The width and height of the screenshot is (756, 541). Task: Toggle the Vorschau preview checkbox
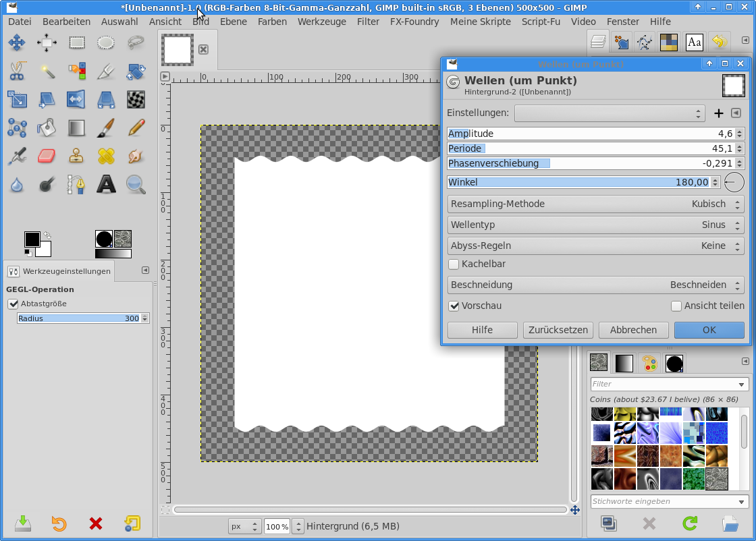coord(454,306)
